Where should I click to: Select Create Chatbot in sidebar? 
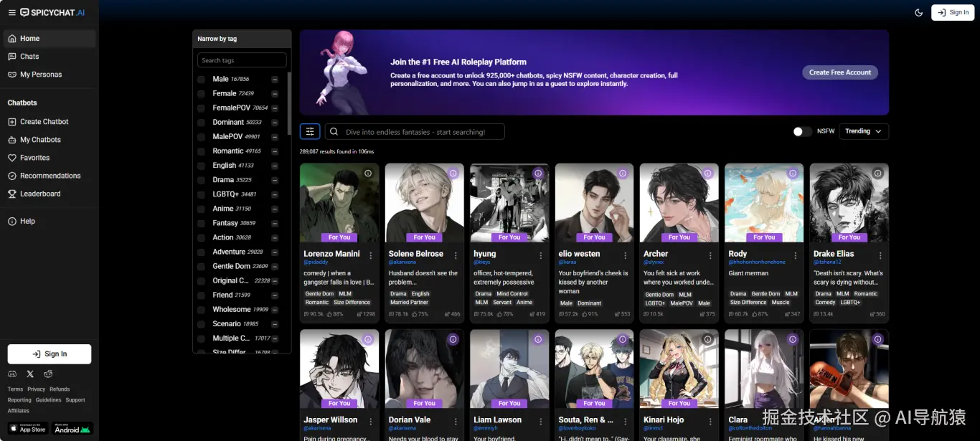coord(50,122)
